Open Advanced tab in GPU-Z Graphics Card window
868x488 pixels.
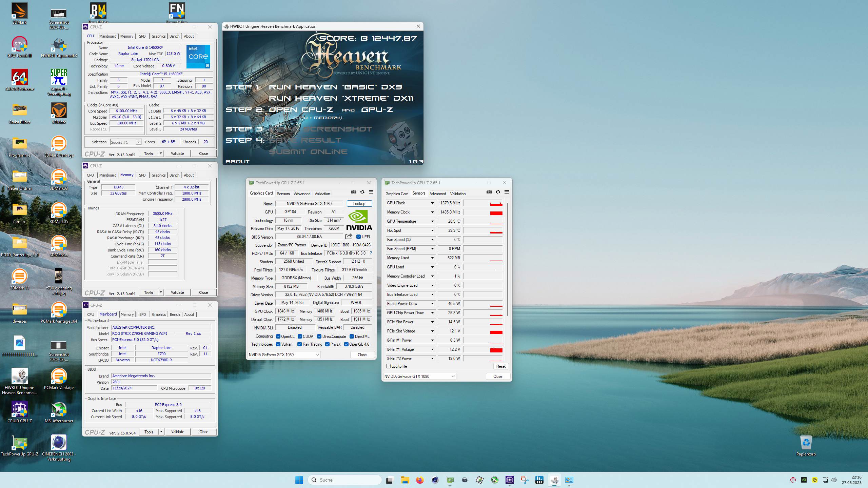point(302,194)
